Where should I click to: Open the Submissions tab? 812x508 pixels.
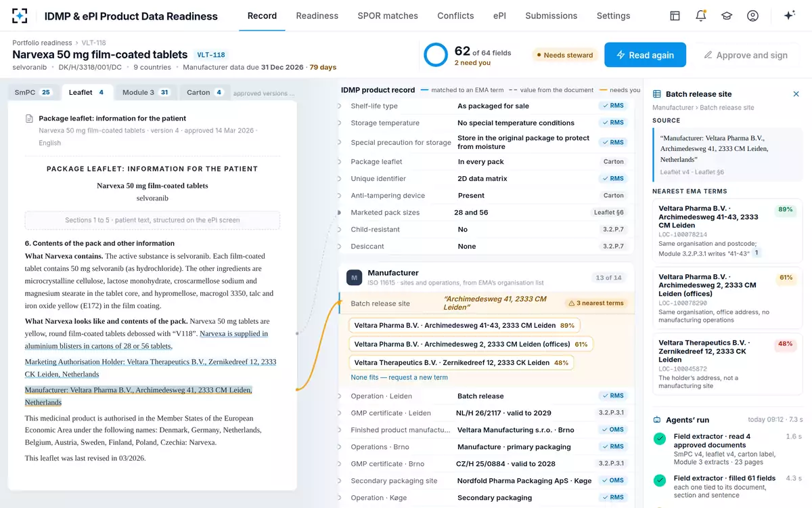(551, 16)
